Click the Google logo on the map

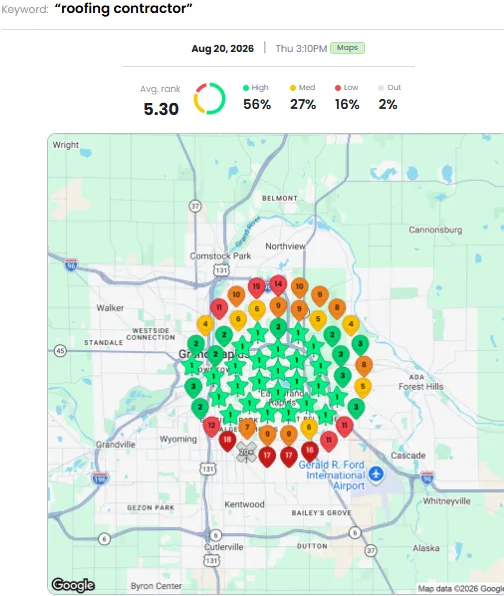click(73, 585)
